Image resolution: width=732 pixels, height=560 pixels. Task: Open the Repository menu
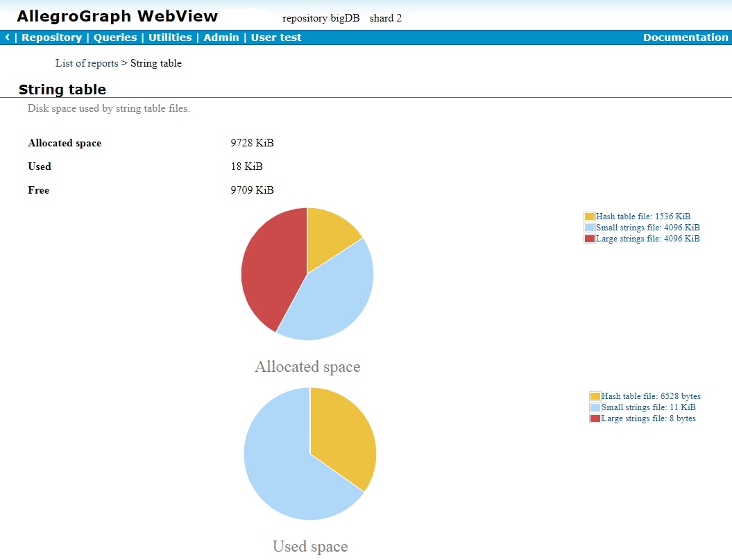point(51,37)
